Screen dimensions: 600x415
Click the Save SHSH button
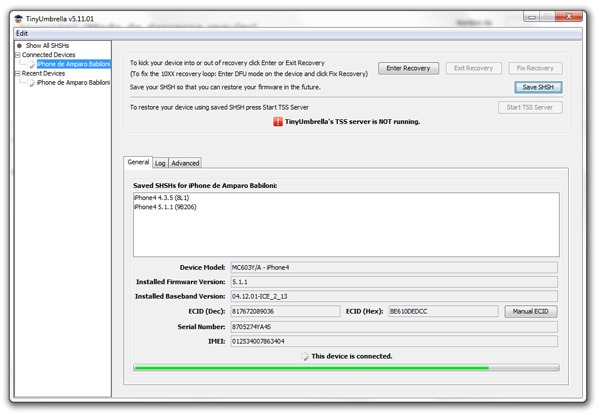pos(538,87)
